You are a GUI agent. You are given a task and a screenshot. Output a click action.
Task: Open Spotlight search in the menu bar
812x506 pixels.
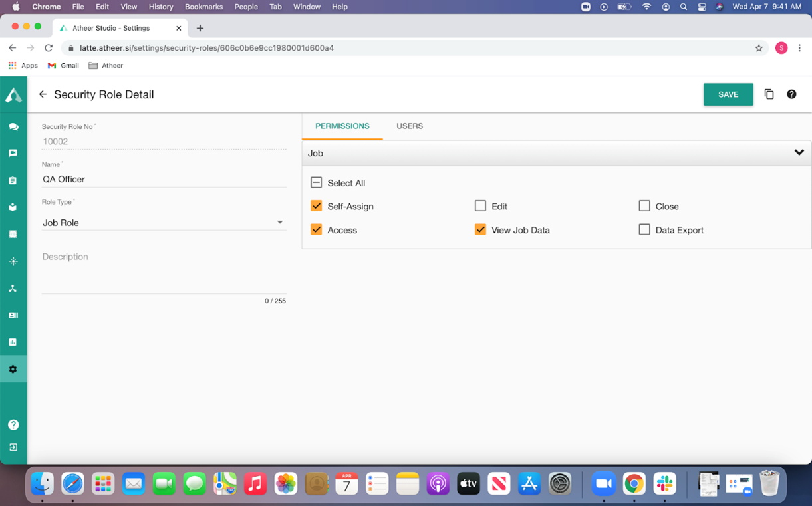click(684, 7)
